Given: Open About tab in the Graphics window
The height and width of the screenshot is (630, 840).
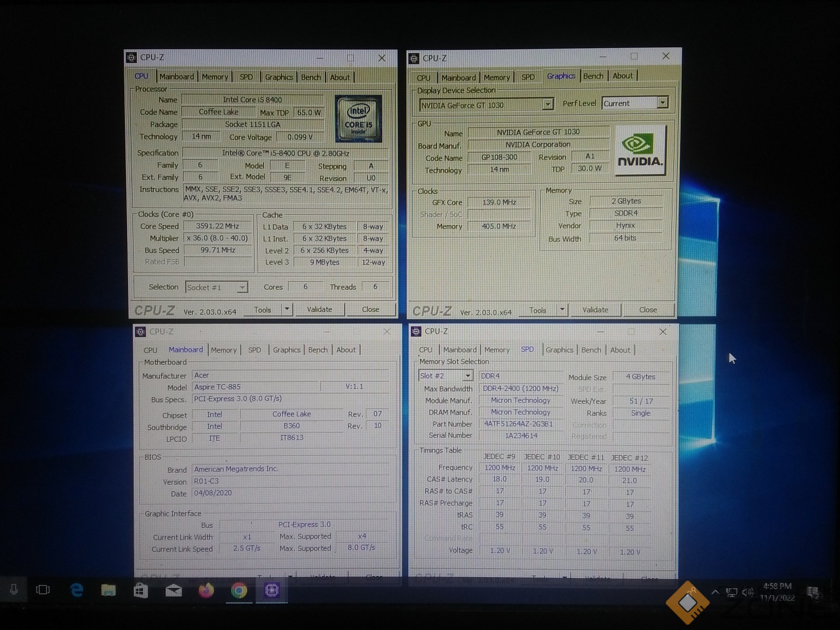Looking at the screenshot, I should (623, 76).
